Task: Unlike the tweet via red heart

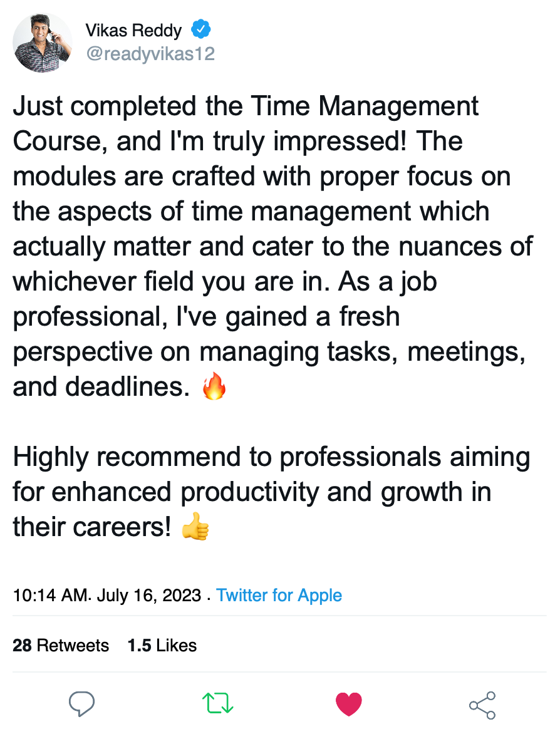Action: pyautogui.click(x=349, y=705)
